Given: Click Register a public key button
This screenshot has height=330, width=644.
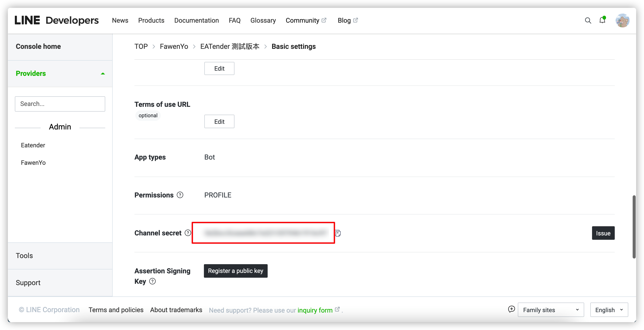Looking at the screenshot, I should (x=236, y=271).
